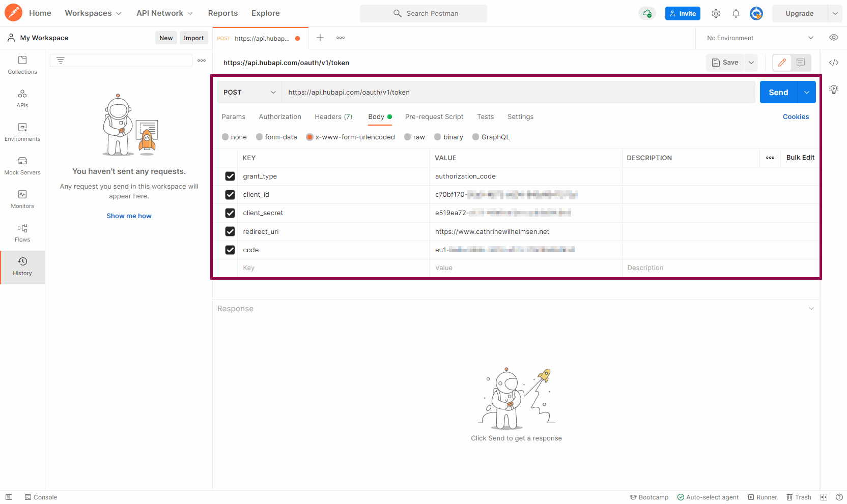The height and width of the screenshot is (504, 847).
Task: Open the code snippet panel icon
Action: [x=833, y=63]
